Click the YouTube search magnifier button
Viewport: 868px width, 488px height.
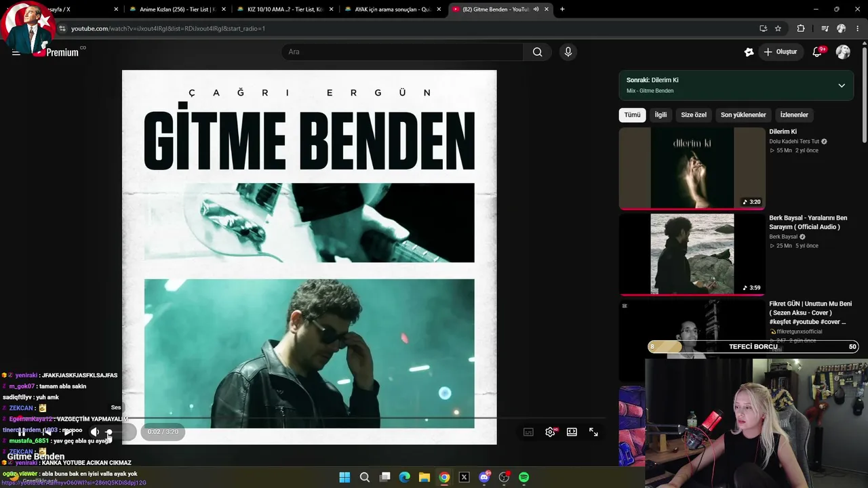point(538,52)
